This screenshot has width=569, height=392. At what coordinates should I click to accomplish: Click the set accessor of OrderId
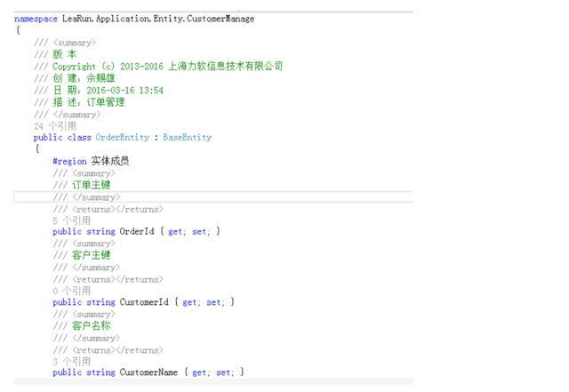(x=199, y=232)
